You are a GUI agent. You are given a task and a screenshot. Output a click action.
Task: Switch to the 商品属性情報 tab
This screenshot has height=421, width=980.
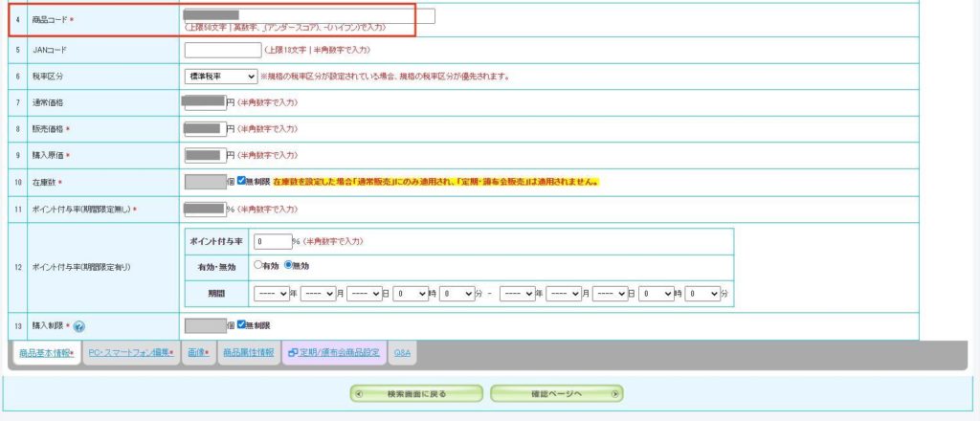(248, 353)
